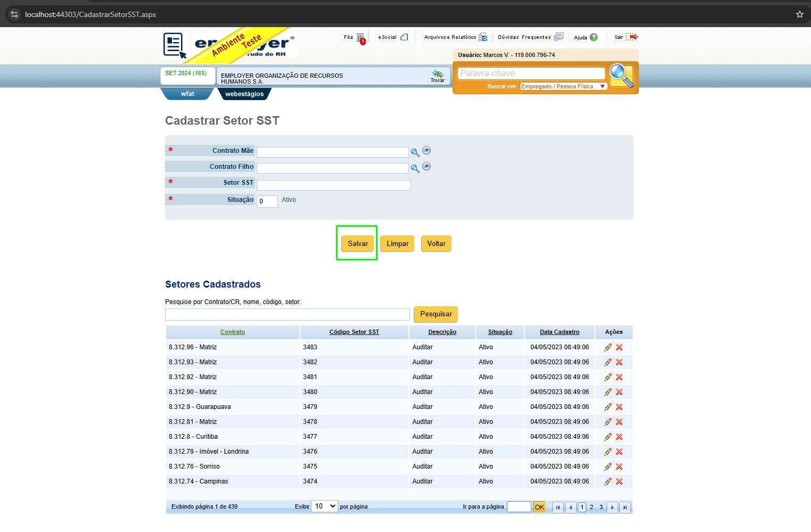Viewport: 811px width, 532px height.
Task: Open the Ajuda help icon
Action: [x=594, y=37]
